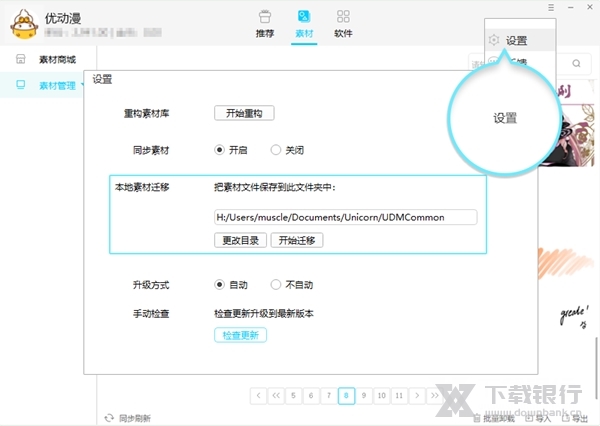The width and height of the screenshot is (600, 426).
Task: Click the 开始迁移 button
Action: 297,240
